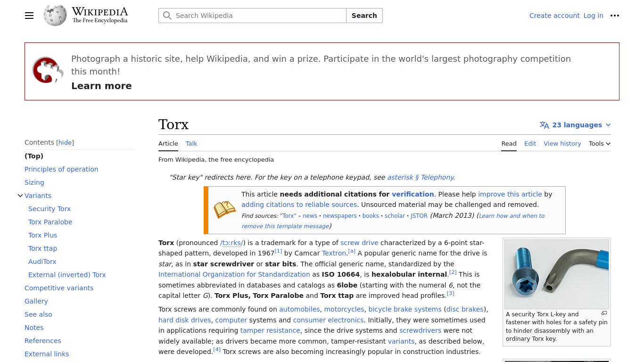Click Learn more in the banner
This screenshot has height=362, width=644.
[x=101, y=86]
